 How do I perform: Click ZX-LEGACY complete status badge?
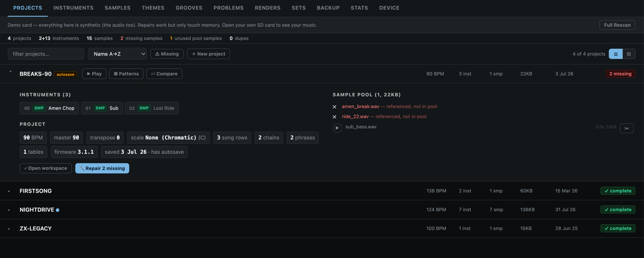pos(618,229)
